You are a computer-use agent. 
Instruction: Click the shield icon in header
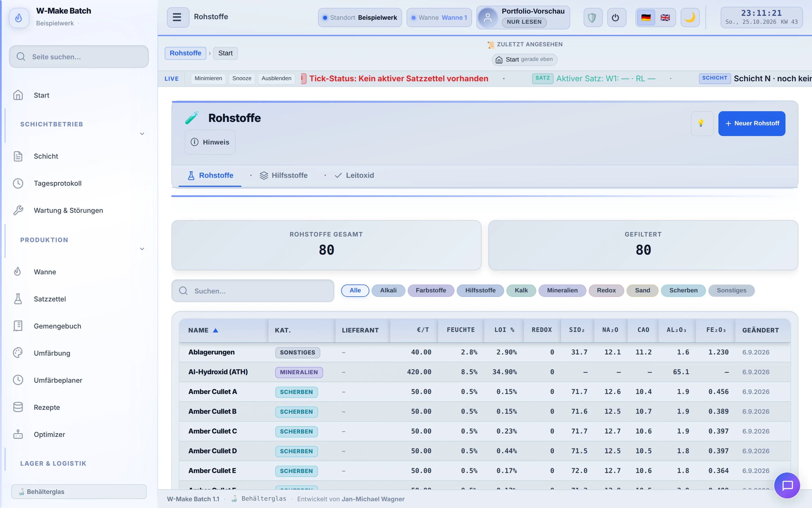pos(593,17)
